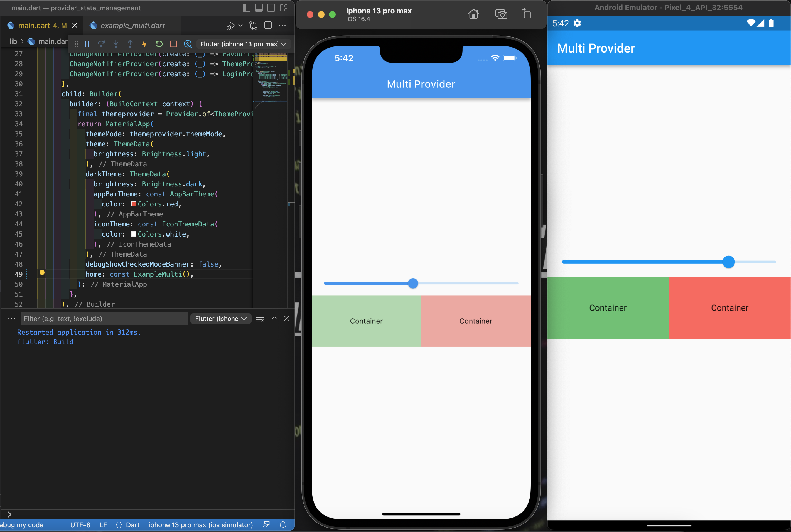Screen dimensions: 791x532
Task: Take simulator screenshot with camera icon
Action: click(501, 14)
